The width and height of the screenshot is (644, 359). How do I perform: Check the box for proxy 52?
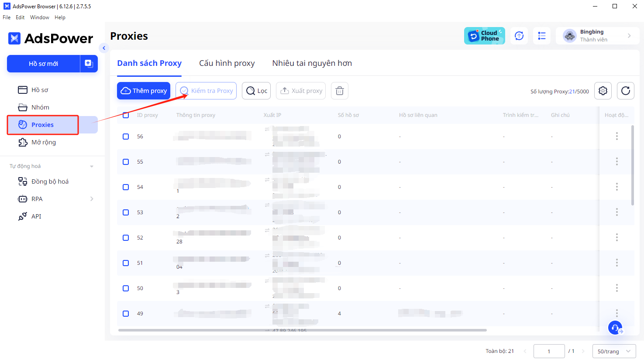(126, 238)
